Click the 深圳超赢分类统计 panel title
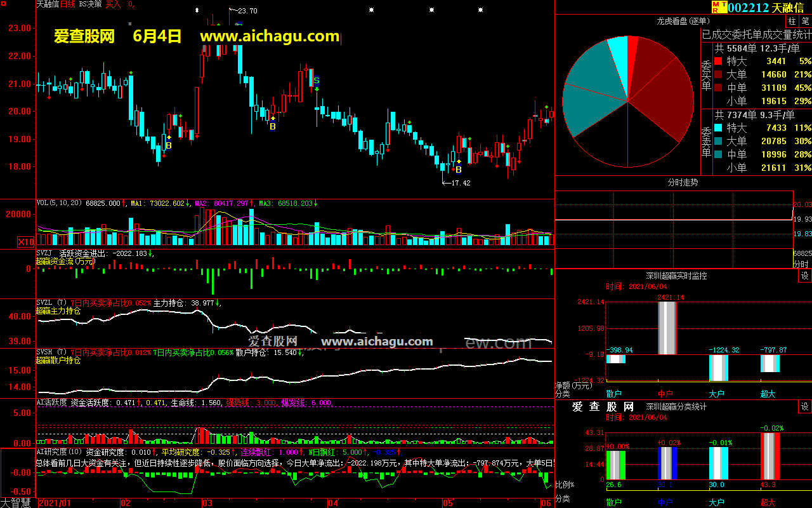 click(x=676, y=406)
